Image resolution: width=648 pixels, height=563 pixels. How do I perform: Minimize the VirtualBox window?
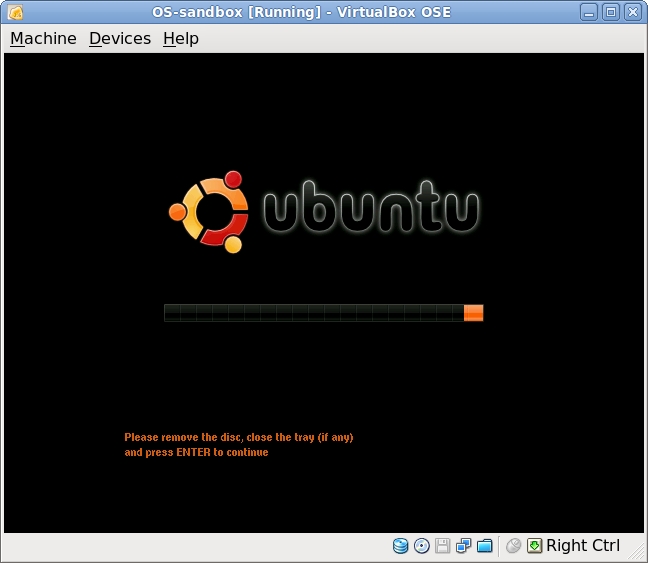tap(589, 12)
